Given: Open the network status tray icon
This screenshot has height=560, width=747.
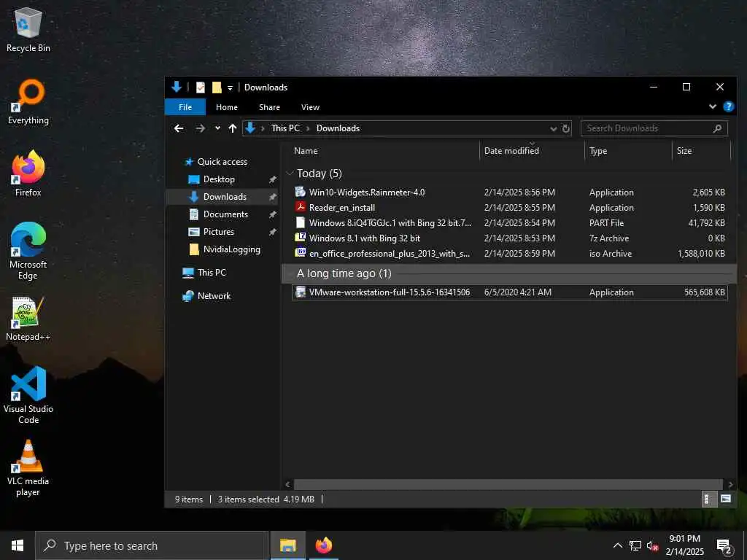Looking at the screenshot, I should tap(635, 545).
